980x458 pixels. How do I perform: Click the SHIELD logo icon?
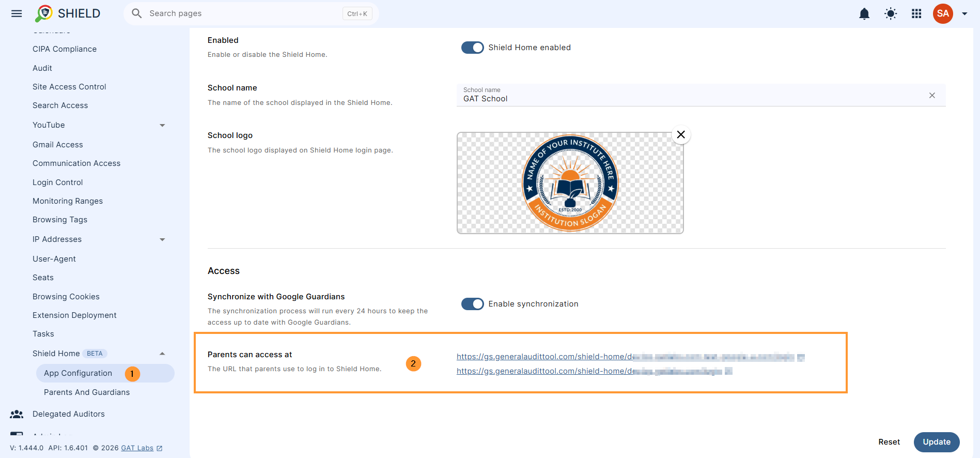pyautogui.click(x=44, y=13)
